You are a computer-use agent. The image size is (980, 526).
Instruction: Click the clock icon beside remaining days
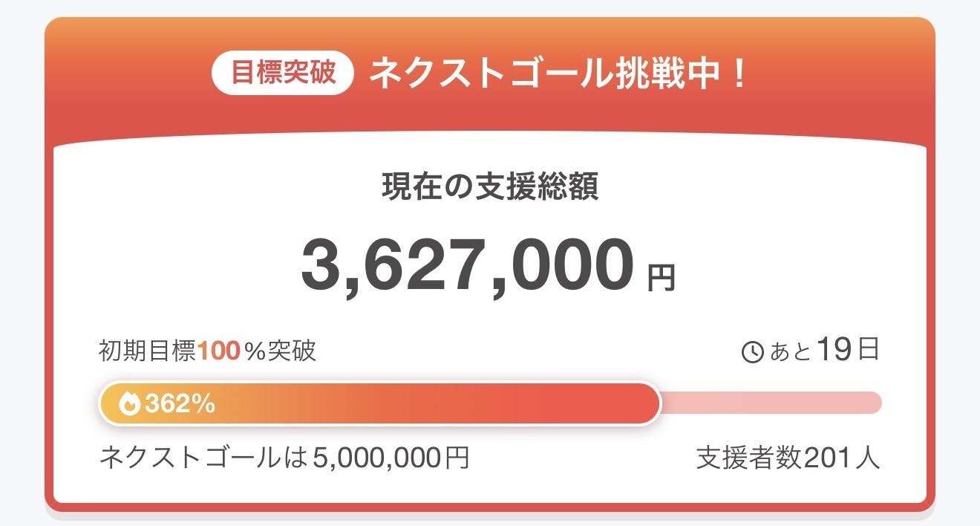click(753, 352)
